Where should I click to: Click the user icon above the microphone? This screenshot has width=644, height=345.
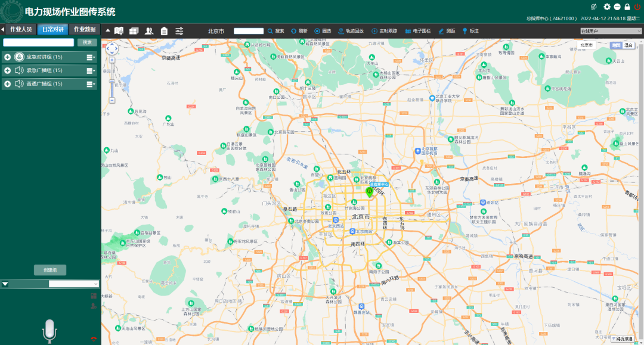point(94,306)
